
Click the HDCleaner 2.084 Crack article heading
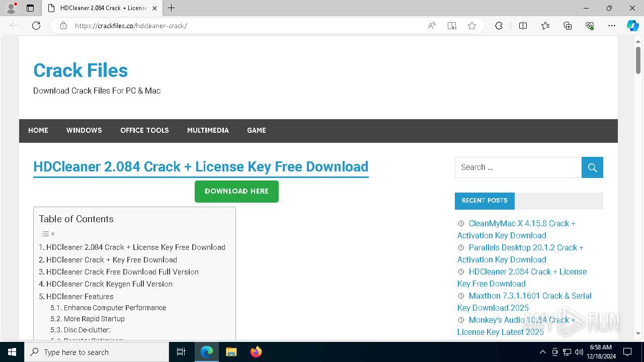(x=201, y=166)
